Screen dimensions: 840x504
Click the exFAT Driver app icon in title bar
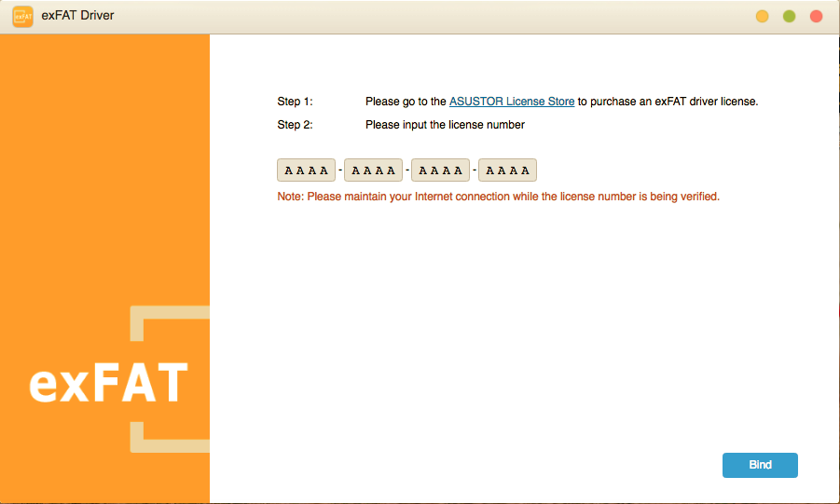tap(22, 16)
